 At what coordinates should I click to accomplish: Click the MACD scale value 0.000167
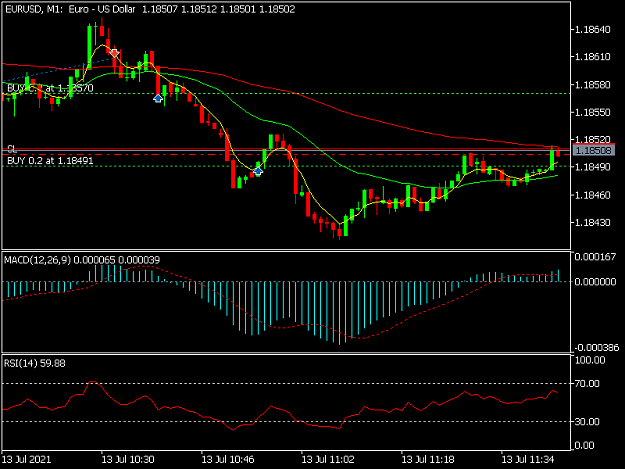point(595,257)
